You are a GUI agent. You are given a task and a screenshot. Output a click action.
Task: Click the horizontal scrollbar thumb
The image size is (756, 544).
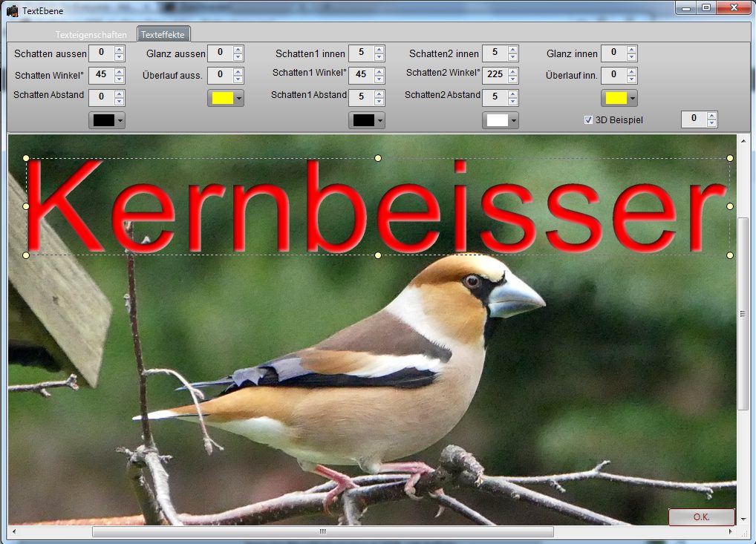322,532
